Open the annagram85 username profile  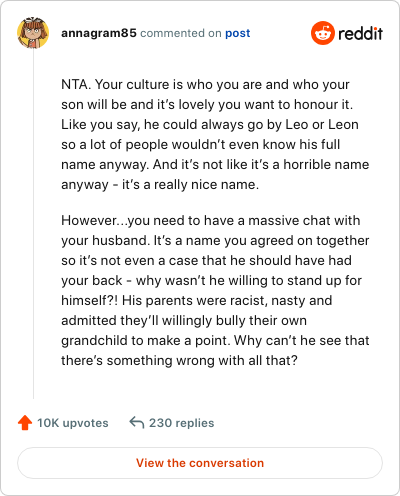click(99, 33)
